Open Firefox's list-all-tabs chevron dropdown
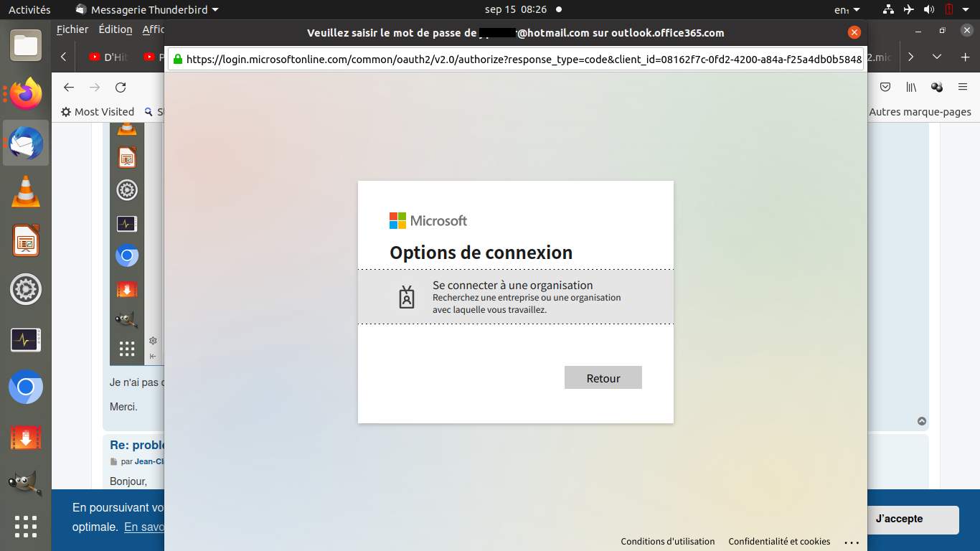980x551 pixels. pyautogui.click(x=937, y=57)
